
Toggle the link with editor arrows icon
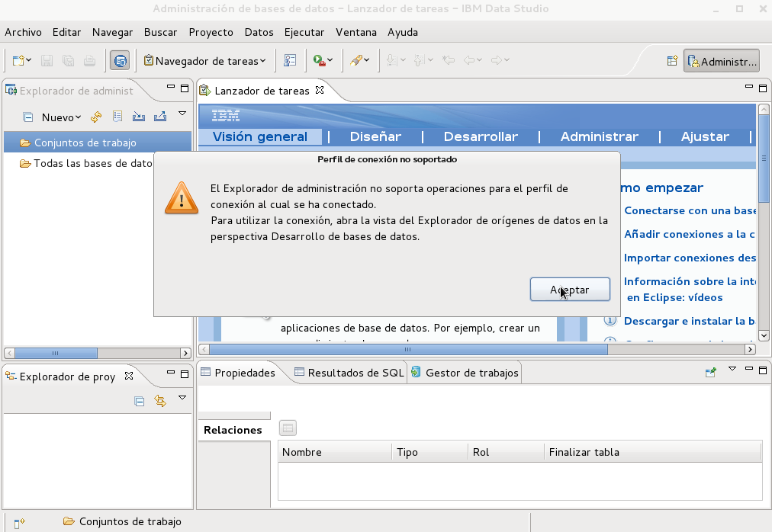pyautogui.click(x=160, y=401)
